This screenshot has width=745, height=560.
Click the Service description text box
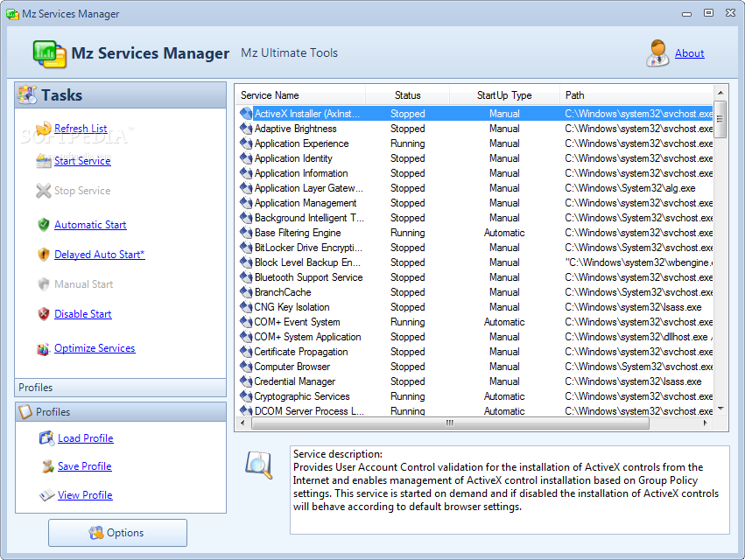510,490
